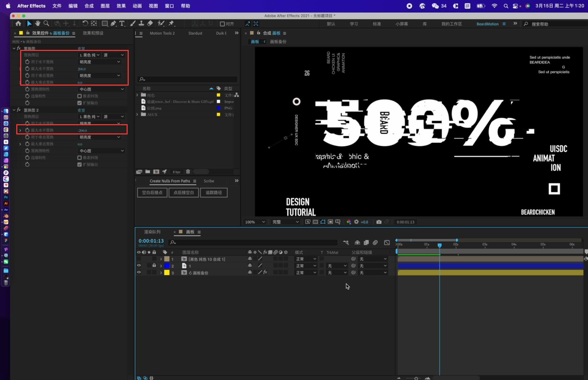Open the graph editor icon in timeline
Viewport: 588px width, 380px height.
tap(387, 242)
